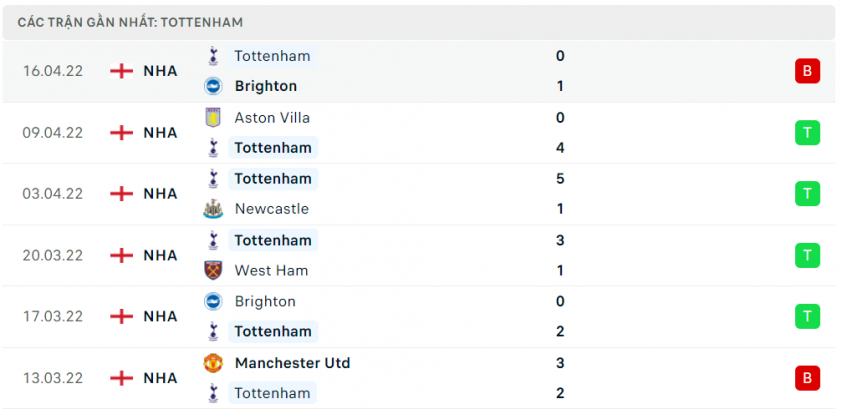Click the red B result badge for 16.04.22
This screenshot has width=842, height=409.
(807, 71)
